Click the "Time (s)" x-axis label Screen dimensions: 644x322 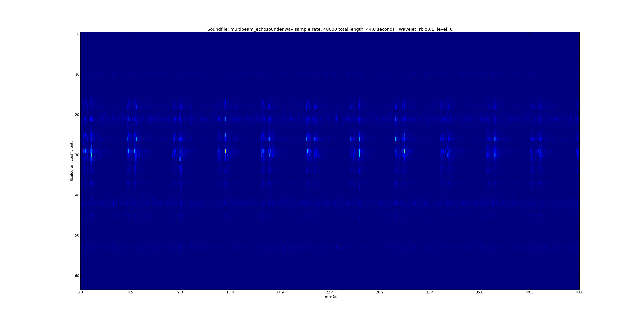(x=330, y=296)
